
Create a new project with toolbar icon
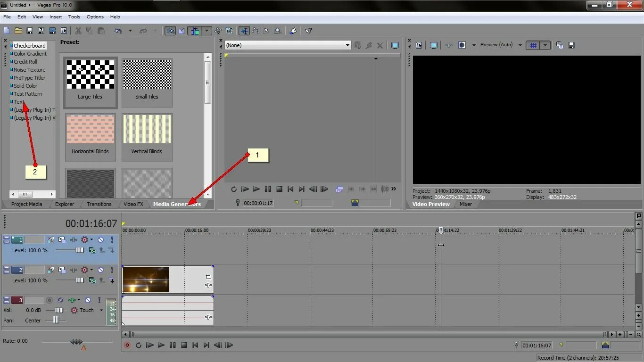click(x=7, y=31)
